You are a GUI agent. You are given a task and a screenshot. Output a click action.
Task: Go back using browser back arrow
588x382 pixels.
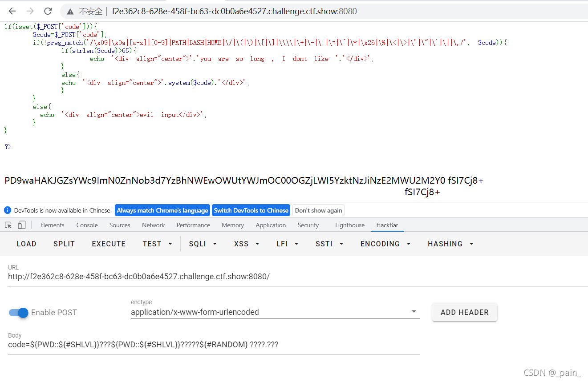(x=12, y=11)
